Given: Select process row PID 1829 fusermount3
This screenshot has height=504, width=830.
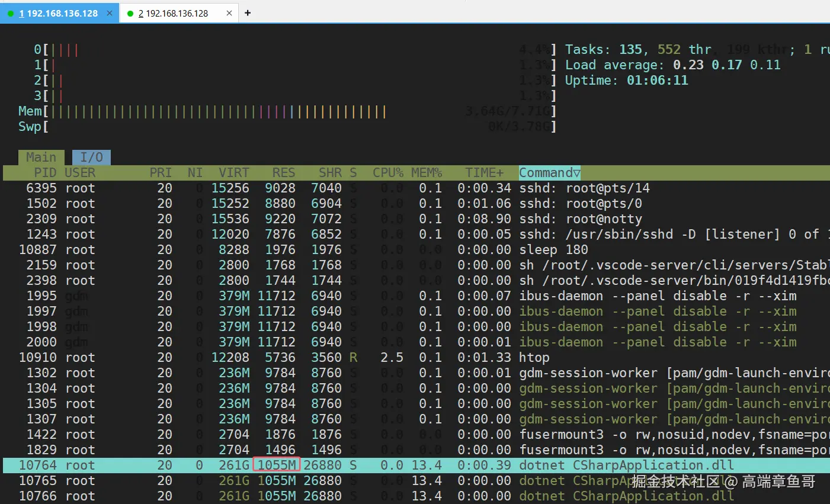Looking at the screenshot, I should [416, 450].
